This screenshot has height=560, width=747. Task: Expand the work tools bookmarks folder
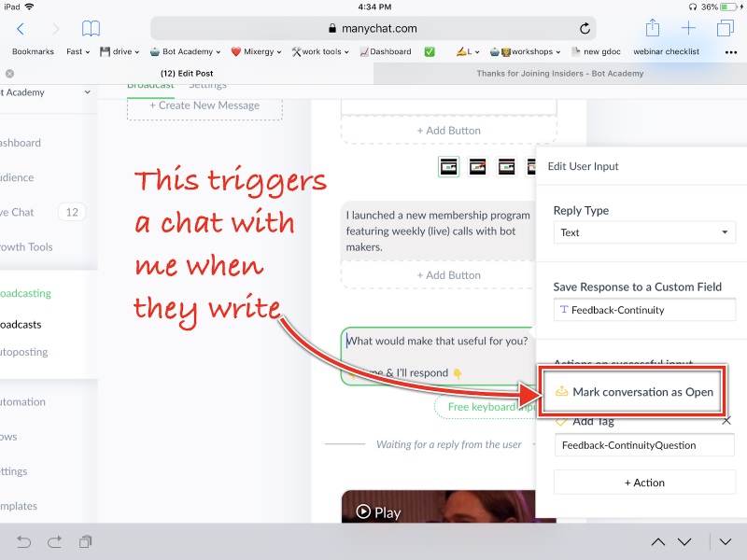[320, 52]
